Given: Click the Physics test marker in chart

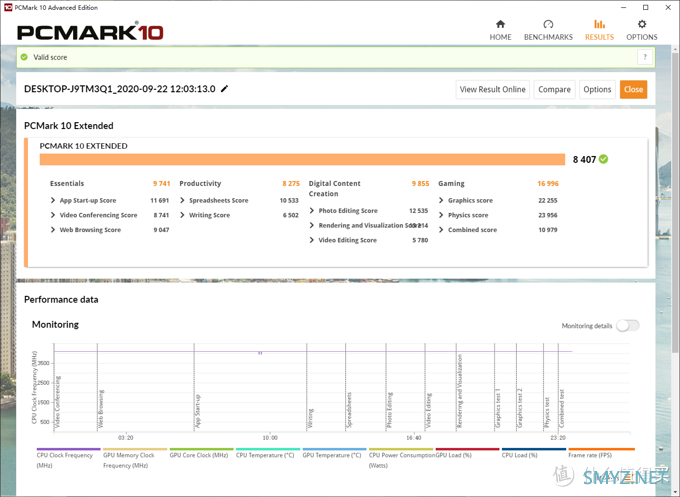Looking at the screenshot, I should pos(547,412).
